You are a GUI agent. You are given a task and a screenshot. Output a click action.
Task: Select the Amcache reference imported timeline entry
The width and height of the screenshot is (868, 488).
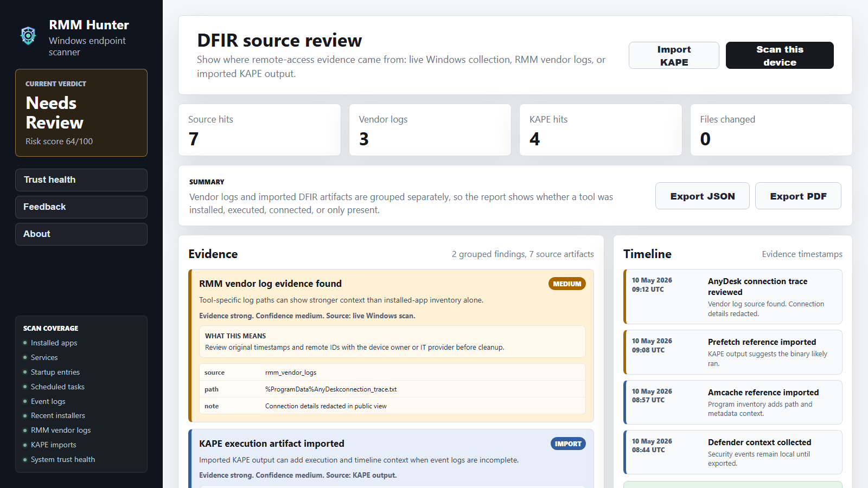click(x=733, y=402)
